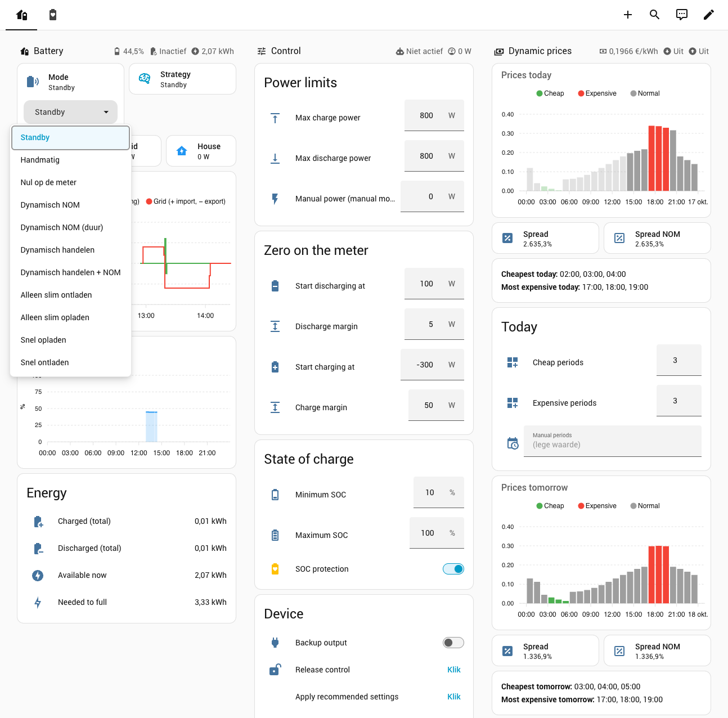Click the Manual periods calendar icon
Viewport: 728px width, 718px height.
513,443
